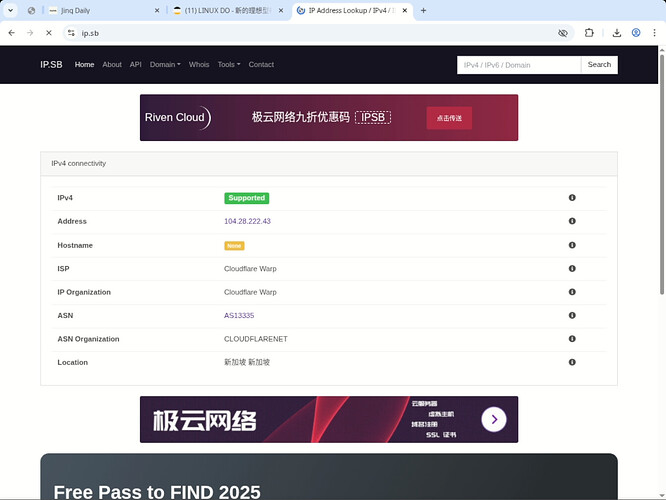
Task: Click the info icon in the IPv4 row
Action: click(572, 198)
